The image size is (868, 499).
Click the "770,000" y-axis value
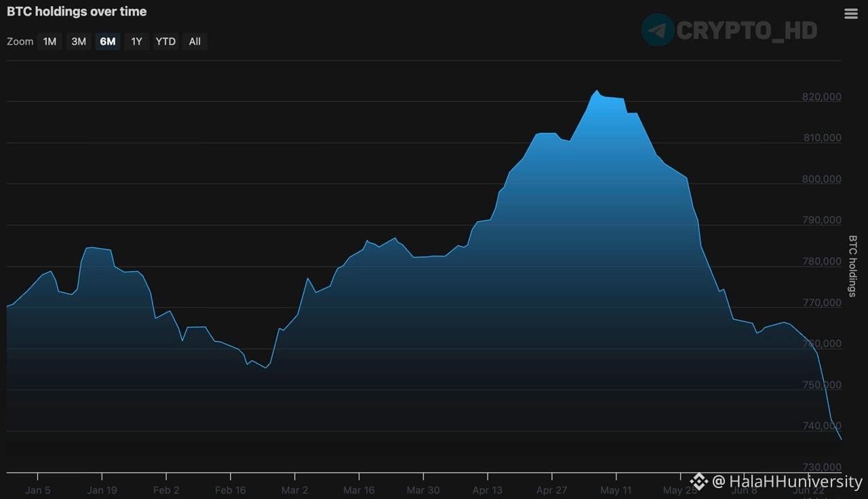tap(822, 302)
